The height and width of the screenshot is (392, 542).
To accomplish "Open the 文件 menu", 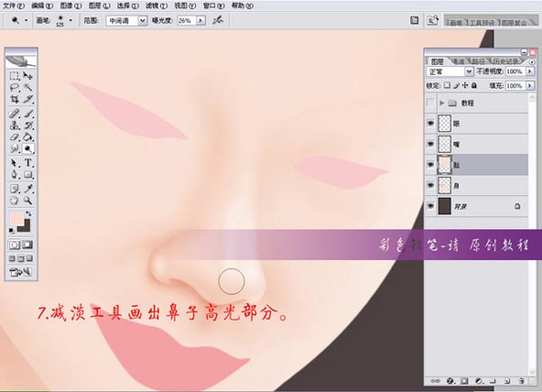I will (14, 5).
